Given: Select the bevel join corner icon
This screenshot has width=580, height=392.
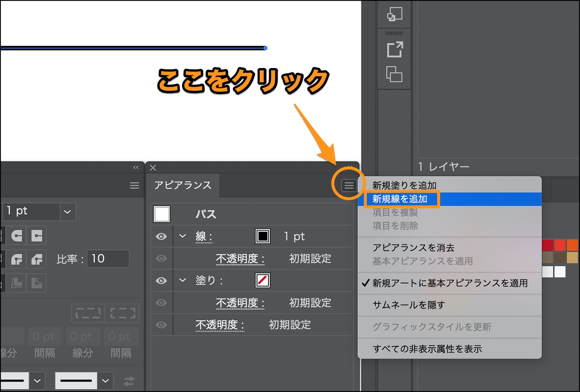Looking at the screenshot, I should [x=37, y=259].
